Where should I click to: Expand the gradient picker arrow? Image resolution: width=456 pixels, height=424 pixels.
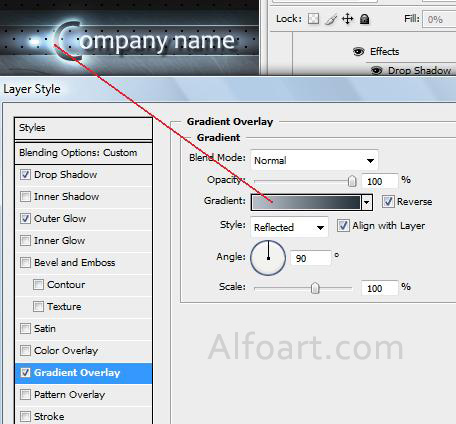tap(367, 202)
